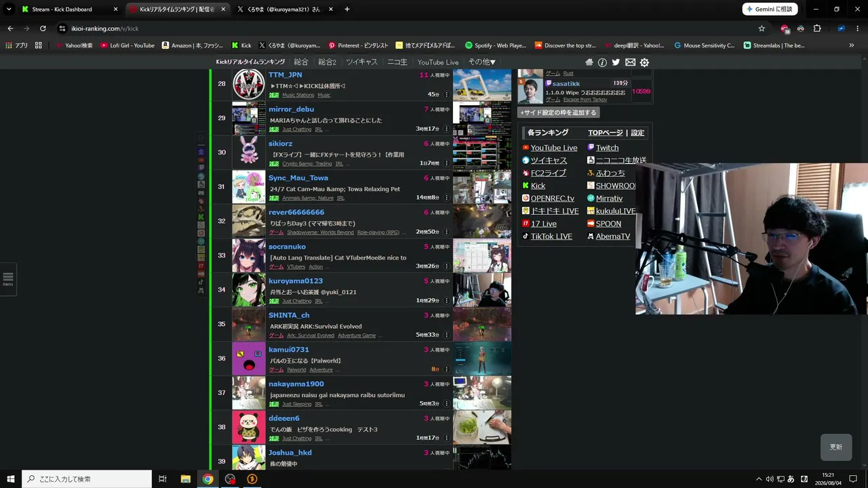Switch to Chrome in the taskbar

(x=208, y=479)
